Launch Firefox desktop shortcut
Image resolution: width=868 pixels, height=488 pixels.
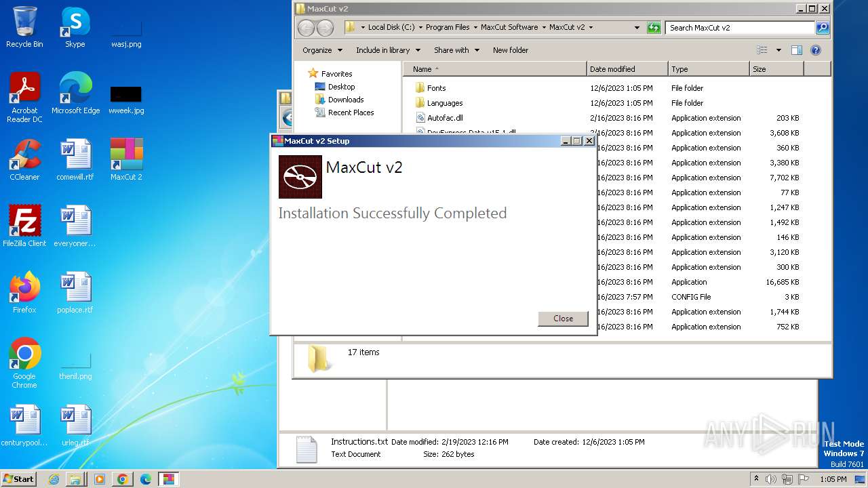point(24,293)
